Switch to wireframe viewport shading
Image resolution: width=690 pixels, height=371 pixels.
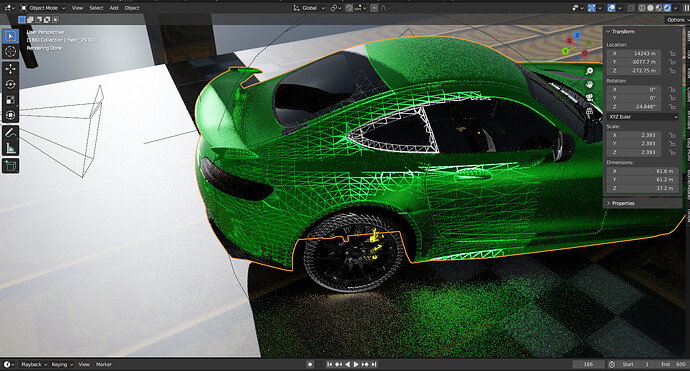click(x=642, y=8)
